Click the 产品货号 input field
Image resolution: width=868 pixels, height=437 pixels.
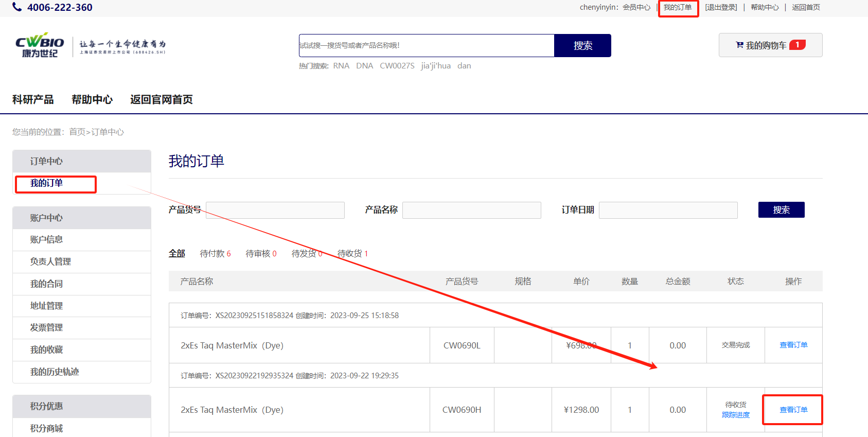click(275, 210)
